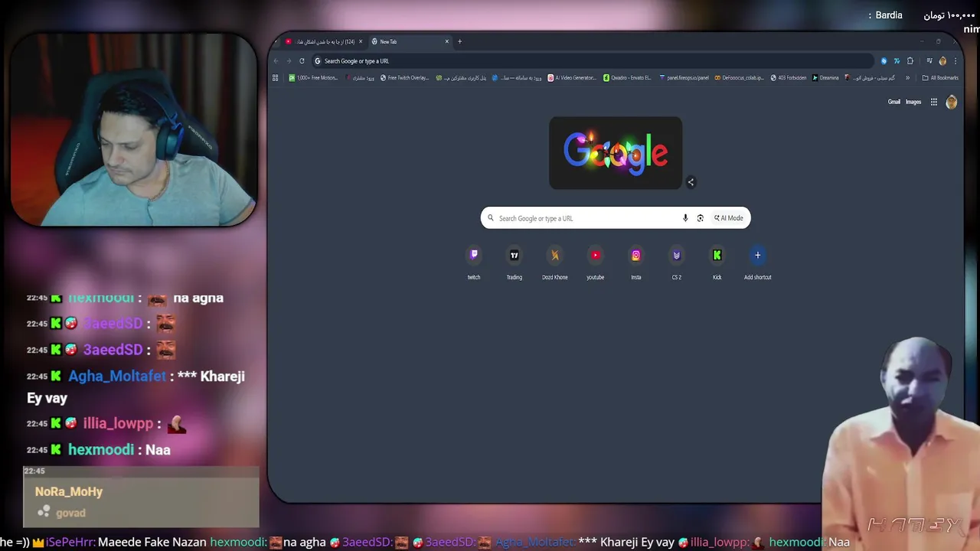The image size is (980, 551).
Task: Open the Qwadro - Envato bookmark
Action: pyautogui.click(x=628, y=77)
